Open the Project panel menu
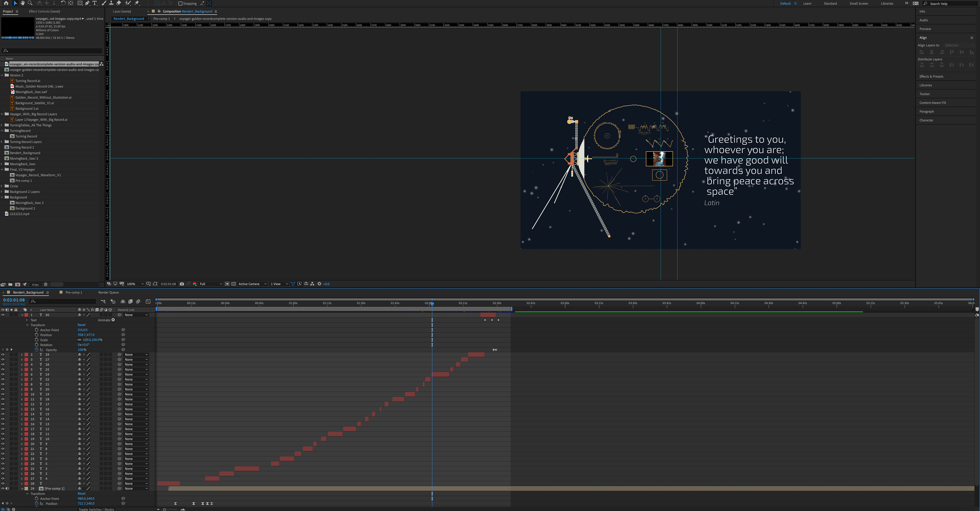 [17, 11]
